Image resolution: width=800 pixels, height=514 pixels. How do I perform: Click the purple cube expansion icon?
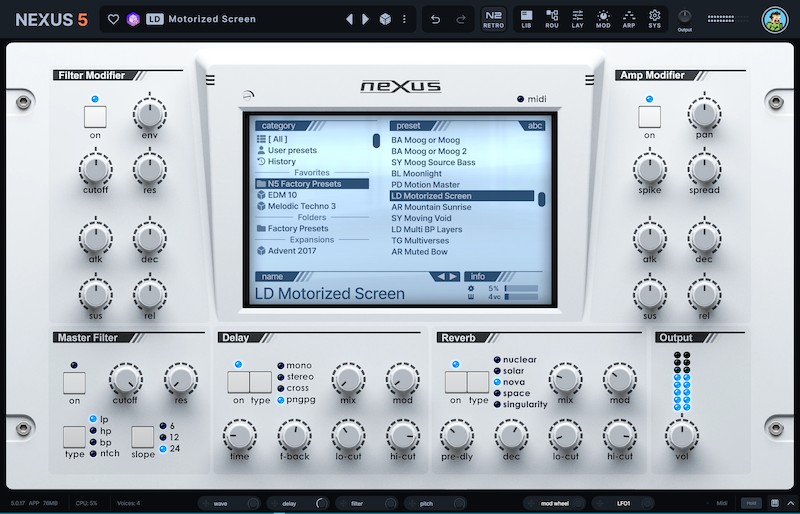pyautogui.click(x=133, y=19)
